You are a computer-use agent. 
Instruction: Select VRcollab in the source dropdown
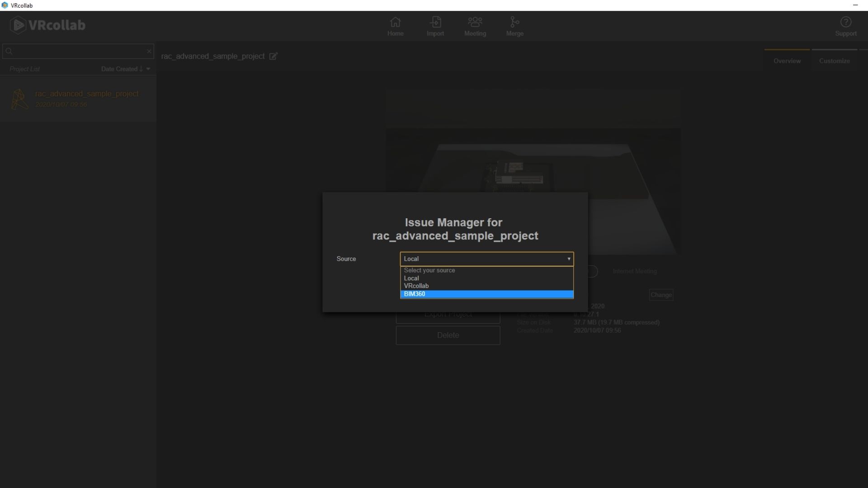(486, 286)
